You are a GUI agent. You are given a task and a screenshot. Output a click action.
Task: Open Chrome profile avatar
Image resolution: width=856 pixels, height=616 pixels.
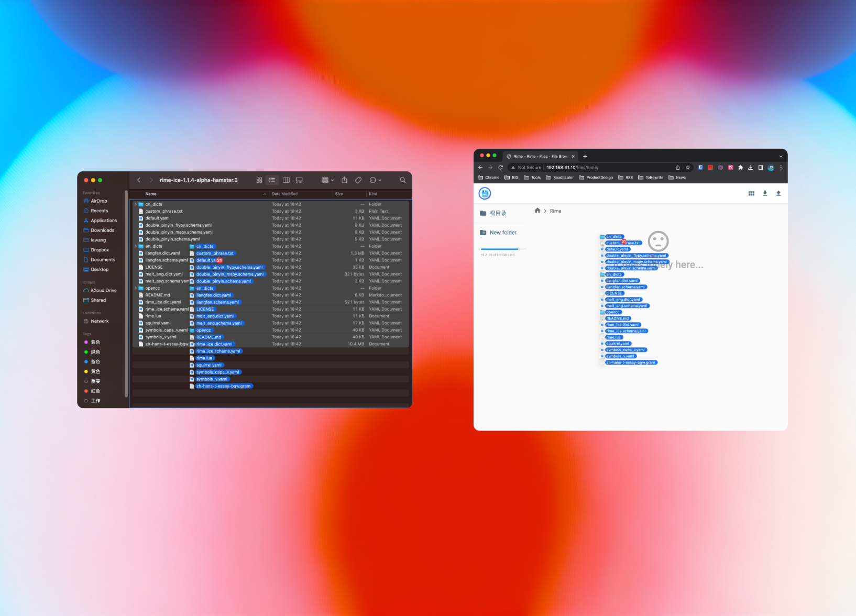pos(771,168)
